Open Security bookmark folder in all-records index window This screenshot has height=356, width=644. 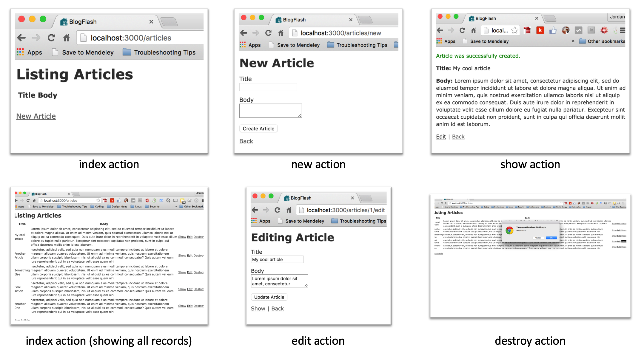pos(152,207)
